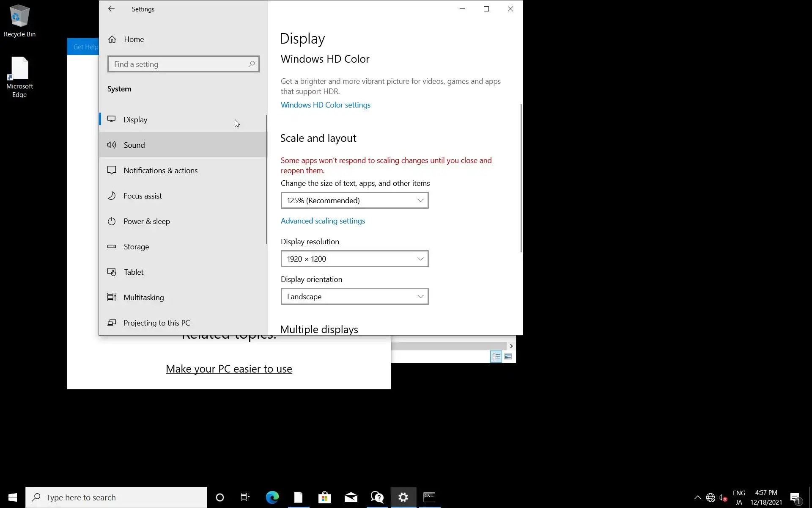
Task: Open Multitasking settings
Action: point(143,298)
